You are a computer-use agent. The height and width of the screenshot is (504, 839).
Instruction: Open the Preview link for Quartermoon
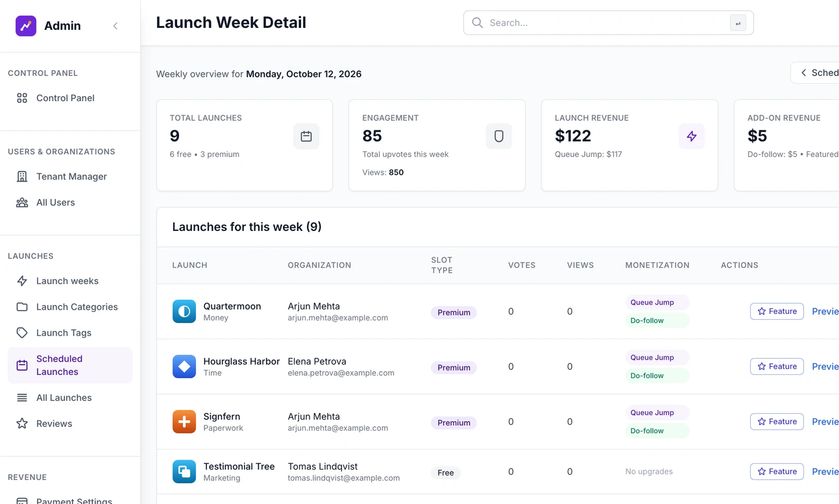pyautogui.click(x=825, y=311)
